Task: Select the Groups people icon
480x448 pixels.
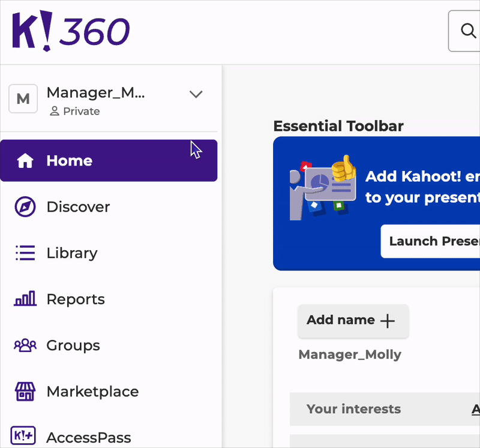Action: click(x=25, y=345)
